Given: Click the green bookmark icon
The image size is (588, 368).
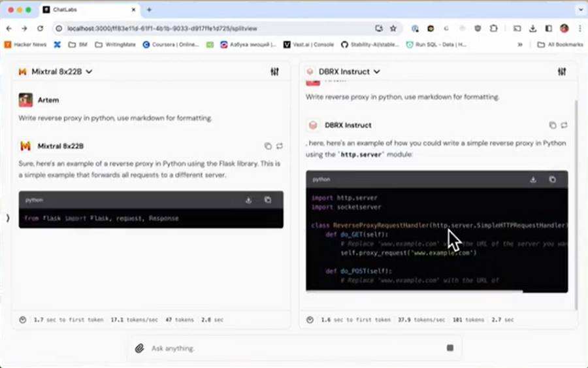Looking at the screenshot, I should [x=210, y=44].
